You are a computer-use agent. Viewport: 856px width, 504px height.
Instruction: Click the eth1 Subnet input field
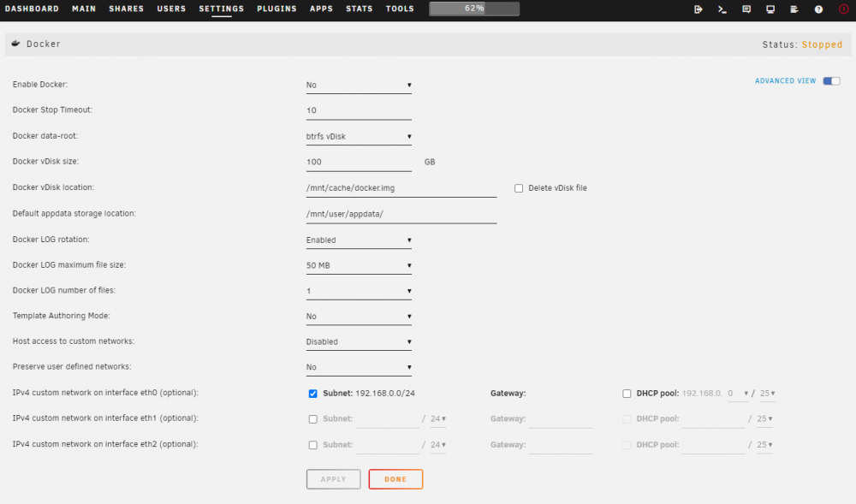(388, 419)
